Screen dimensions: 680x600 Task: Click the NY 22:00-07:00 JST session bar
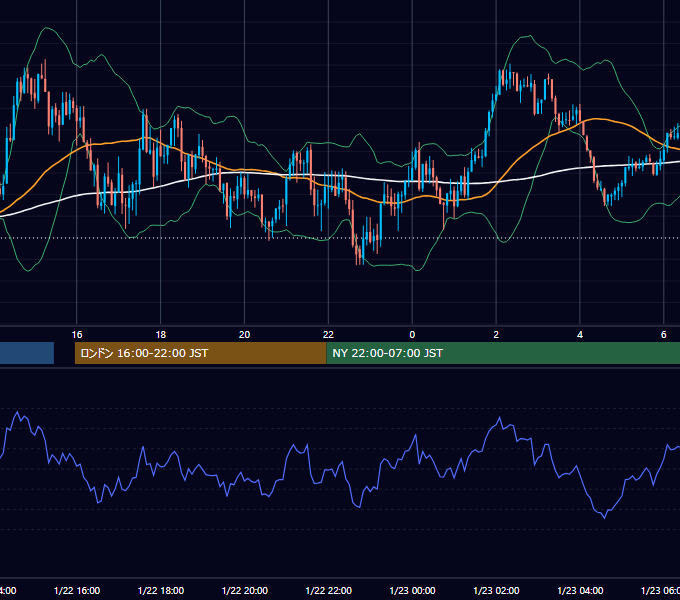point(503,353)
